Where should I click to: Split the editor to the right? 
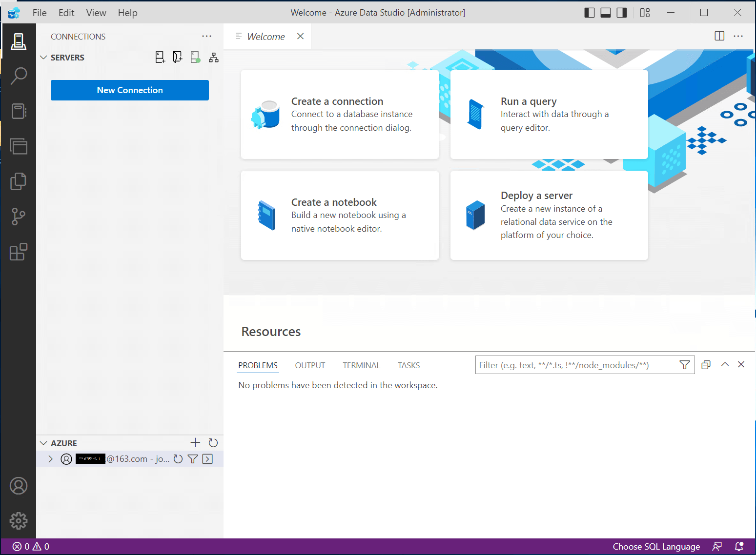click(x=719, y=36)
